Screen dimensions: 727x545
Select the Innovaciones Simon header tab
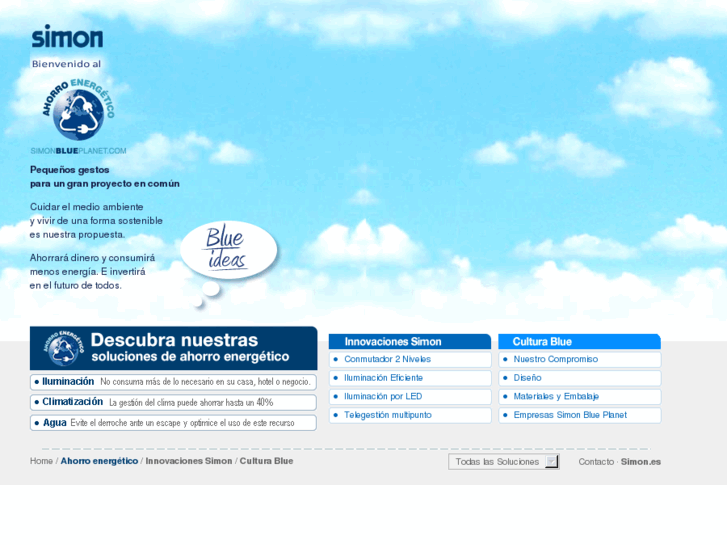click(x=410, y=342)
